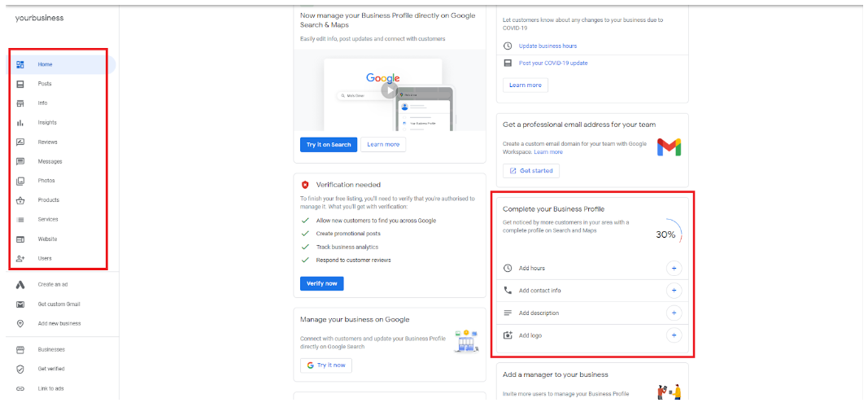Click the Add logo row text
Viewport: 868px width, 407px height.
530,335
